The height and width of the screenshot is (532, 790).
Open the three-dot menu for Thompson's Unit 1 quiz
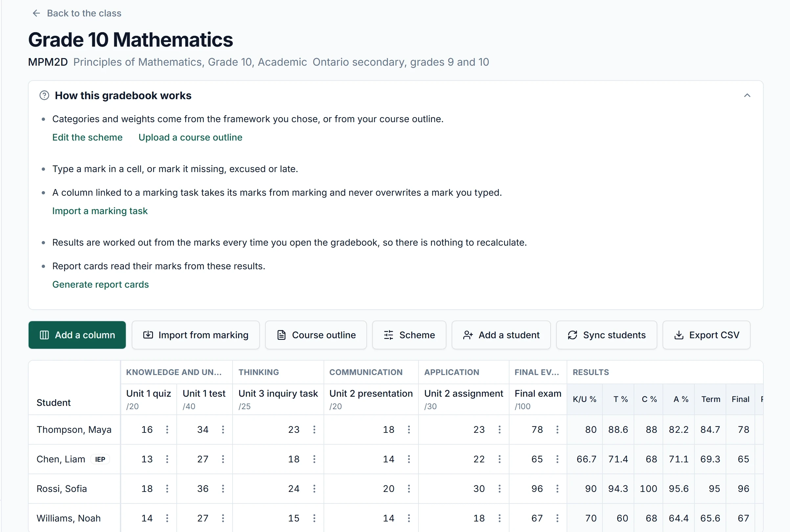pos(167,430)
